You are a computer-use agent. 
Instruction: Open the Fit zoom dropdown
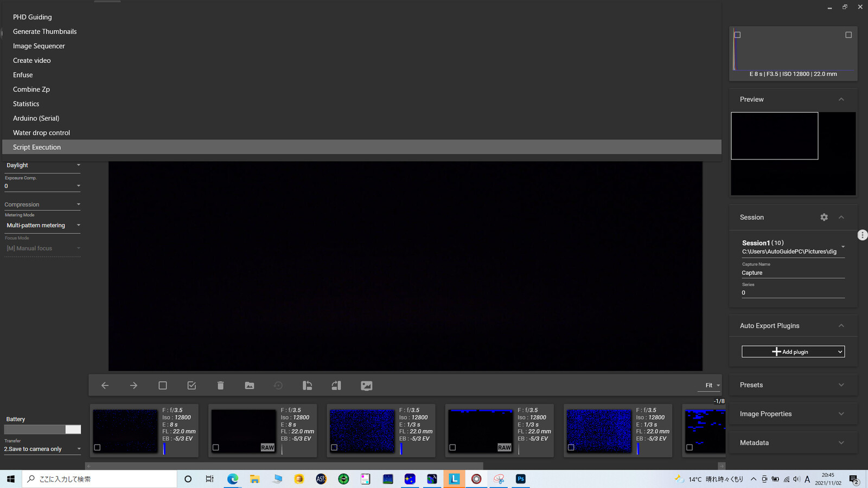point(710,386)
